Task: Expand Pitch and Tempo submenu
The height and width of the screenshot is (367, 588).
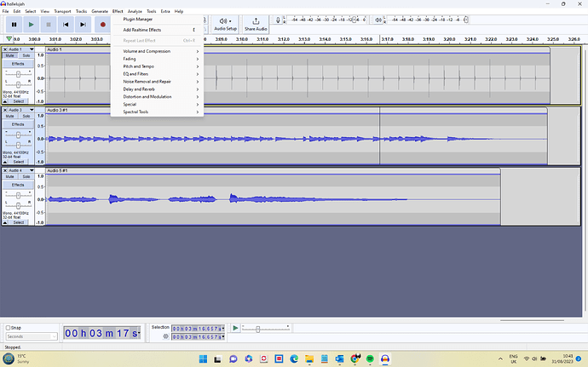Action: click(157, 66)
